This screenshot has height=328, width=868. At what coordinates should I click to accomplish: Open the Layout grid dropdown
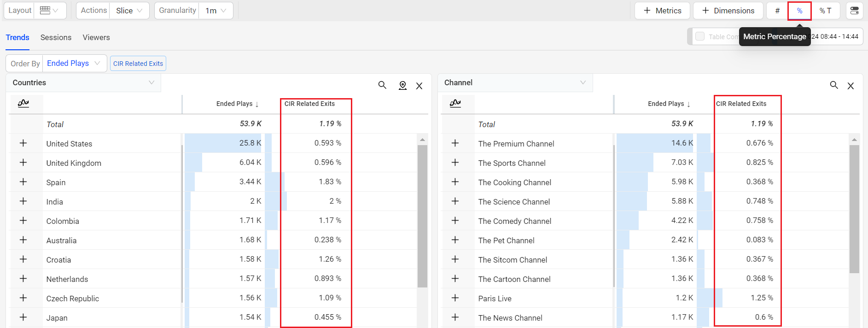(50, 11)
